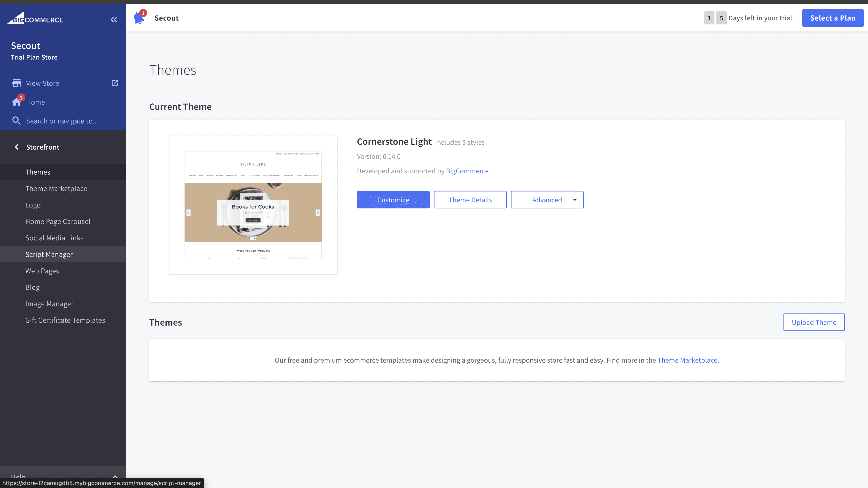
Task: Click the BigCommerce logo
Action: click(35, 19)
